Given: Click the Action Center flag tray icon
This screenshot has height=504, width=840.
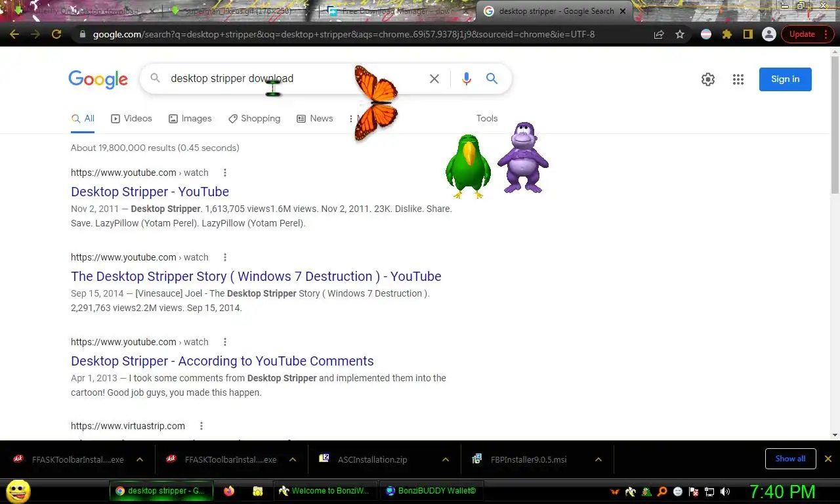Looking at the screenshot, I should point(694,492).
